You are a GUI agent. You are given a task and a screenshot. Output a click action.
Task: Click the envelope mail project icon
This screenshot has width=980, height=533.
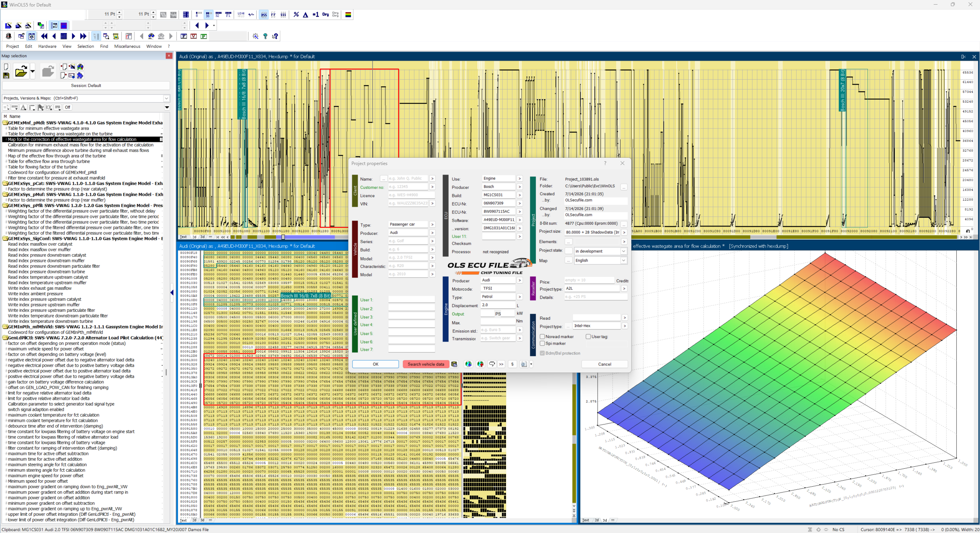point(72,75)
